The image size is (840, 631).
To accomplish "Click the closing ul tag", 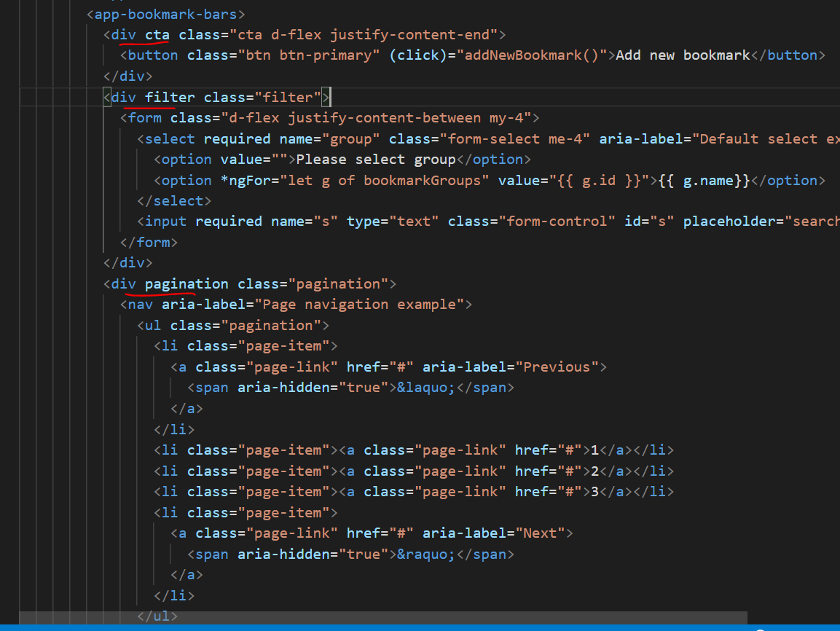I will click(x=157, y=616).
